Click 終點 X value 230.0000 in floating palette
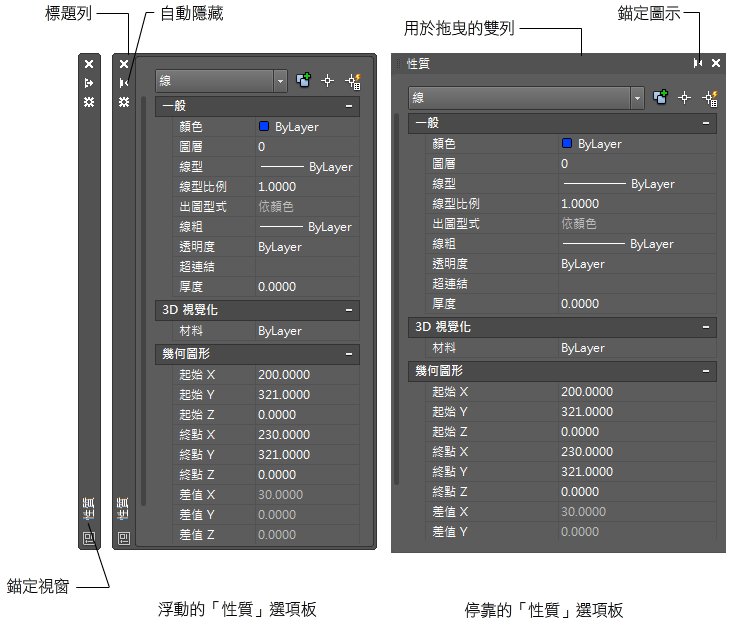Image resolution: width=735 pixels, height=625 pixels. point(308,435)
